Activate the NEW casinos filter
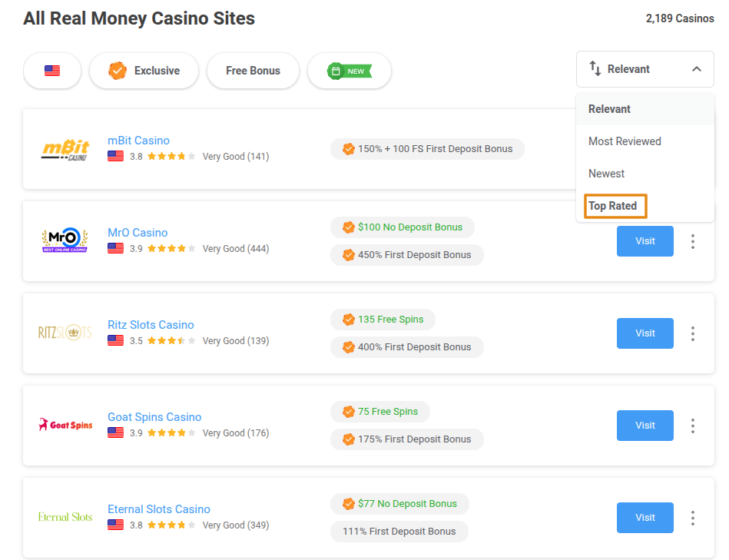Viewport: 729px width, 560px height. click(x=350, y=70)
